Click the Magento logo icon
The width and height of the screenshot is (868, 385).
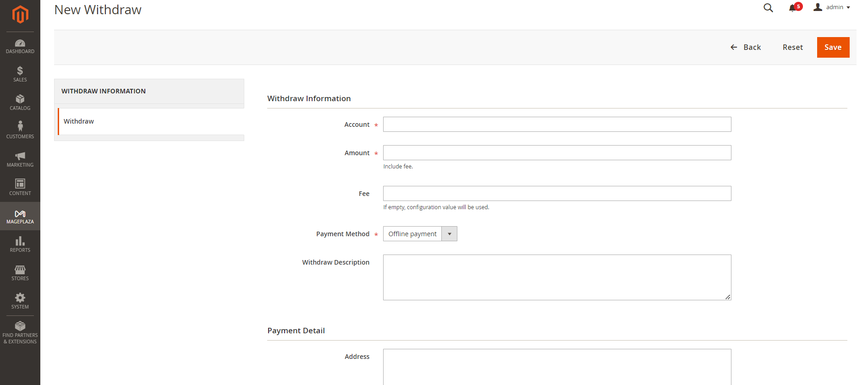20,14
